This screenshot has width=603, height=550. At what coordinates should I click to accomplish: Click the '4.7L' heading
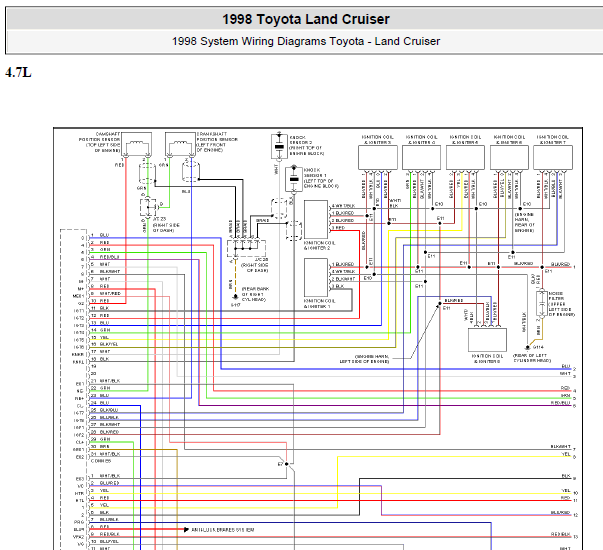point(18,72)
